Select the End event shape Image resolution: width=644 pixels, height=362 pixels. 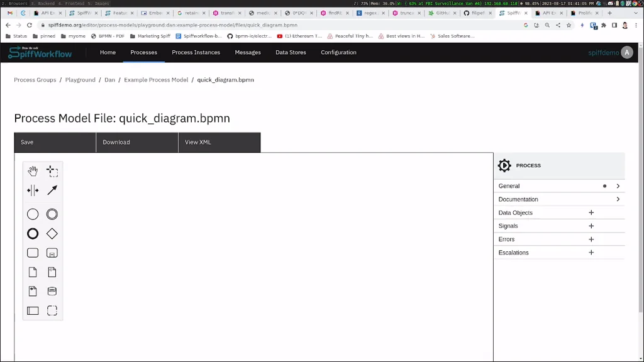33,233
